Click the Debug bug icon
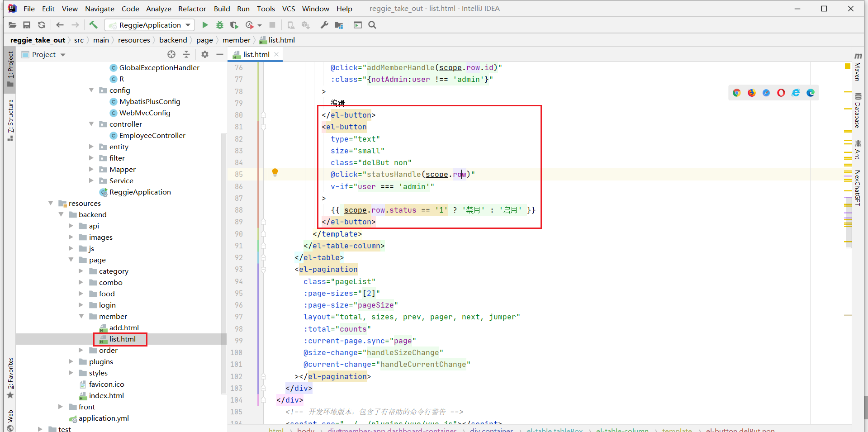 click(x=220, y=25)
